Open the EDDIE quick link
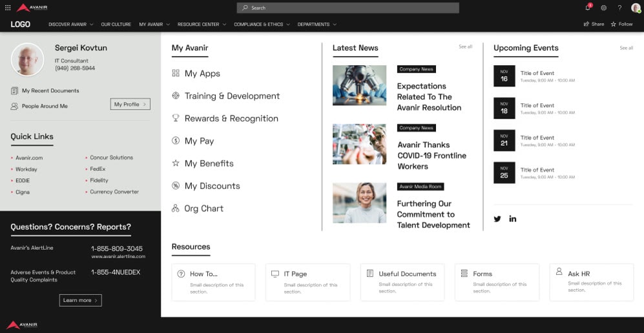 [23, 181]
